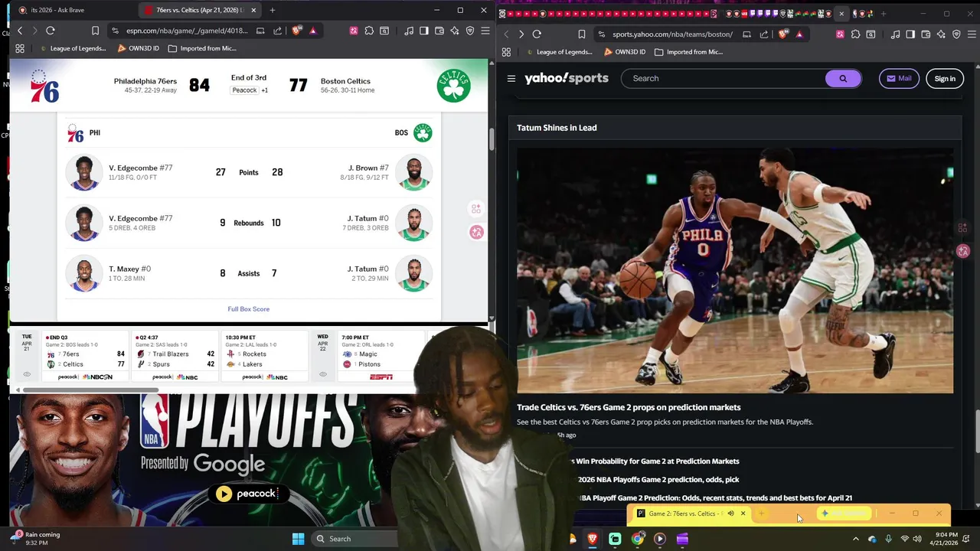This screenshot has width=980, height=551.
Task: Open a new tab in the ESPN window
Action: coord(273,10)
